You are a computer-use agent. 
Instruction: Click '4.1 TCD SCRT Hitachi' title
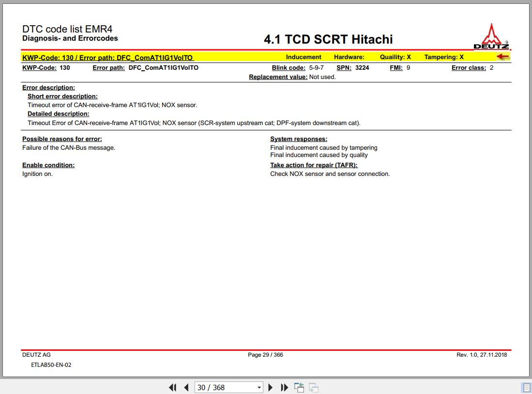[x=328, y=39]
